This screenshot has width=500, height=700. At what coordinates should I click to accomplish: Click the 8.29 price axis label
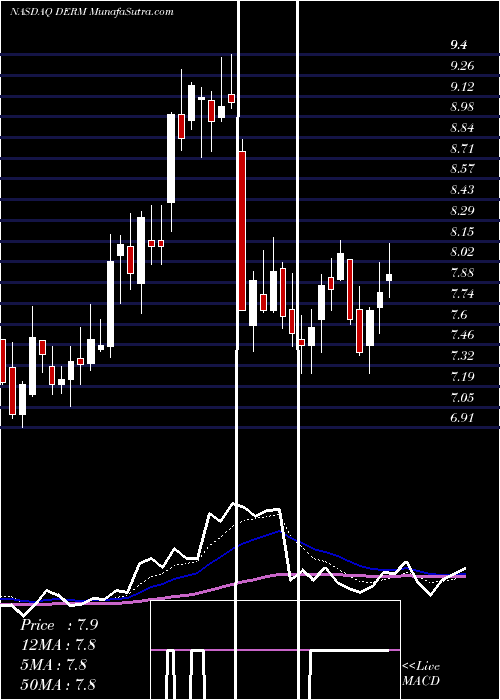[462, 211]
